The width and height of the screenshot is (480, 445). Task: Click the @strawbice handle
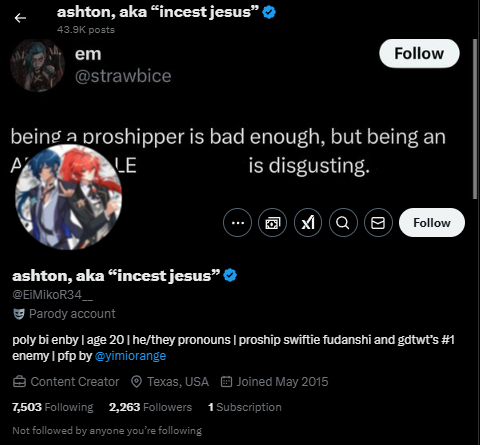(x=123, y=76)
